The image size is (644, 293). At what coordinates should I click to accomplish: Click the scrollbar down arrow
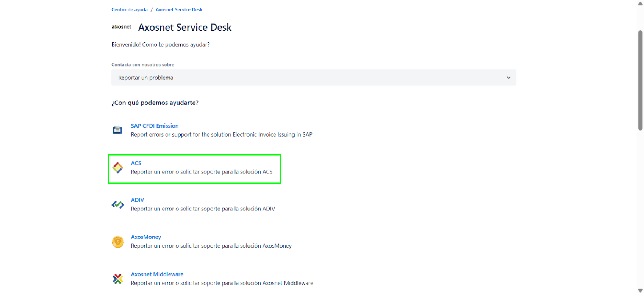(x=640, y=290)
